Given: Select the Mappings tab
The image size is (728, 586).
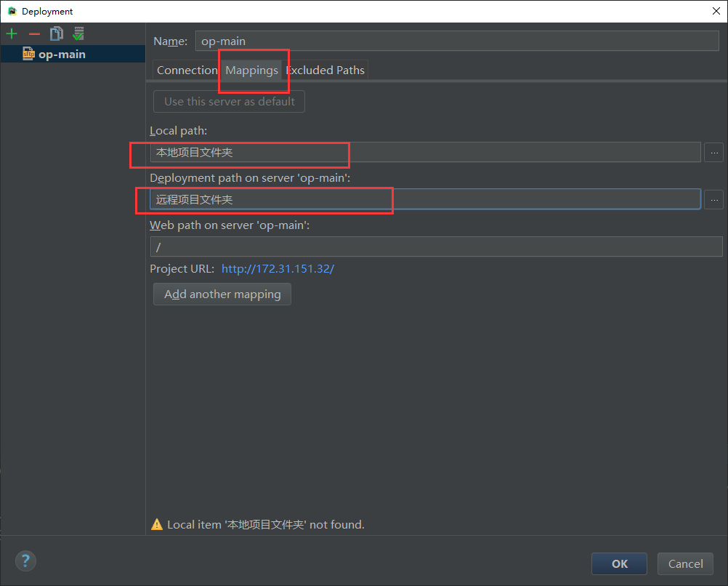Looking at the screenshot, I should (x=252, y=70).
